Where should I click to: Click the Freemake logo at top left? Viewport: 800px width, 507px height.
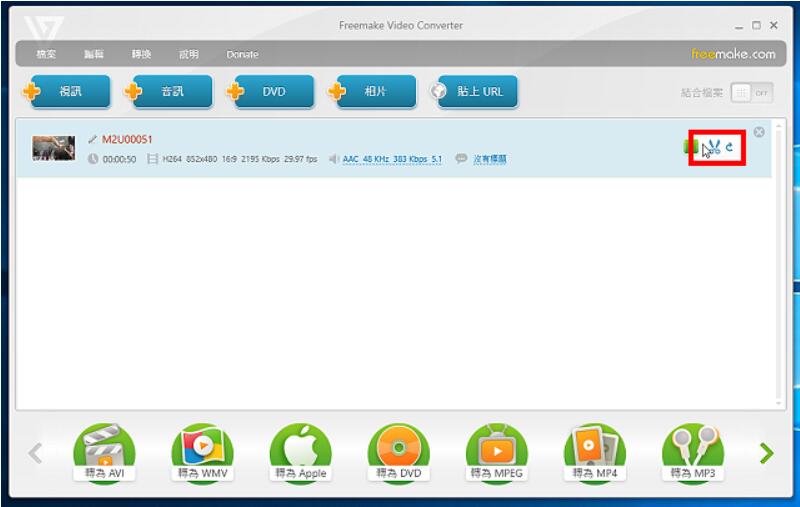click(x=44, y=28)
